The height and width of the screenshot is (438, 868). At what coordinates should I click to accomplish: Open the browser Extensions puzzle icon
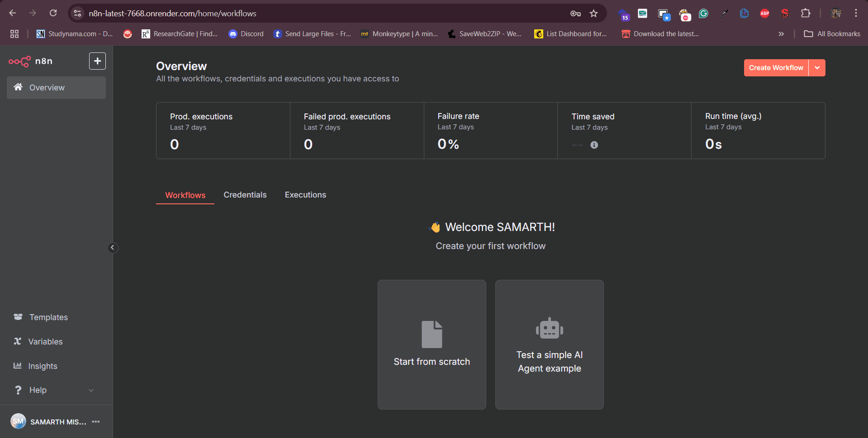point(805,14)
